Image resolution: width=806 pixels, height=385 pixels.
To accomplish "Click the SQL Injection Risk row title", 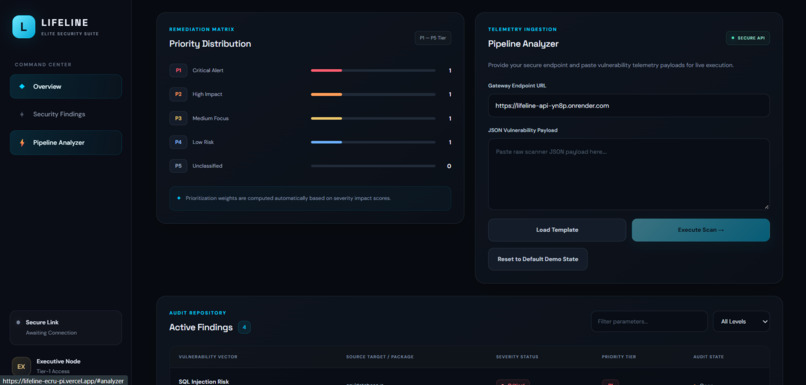I will point(204,382).
